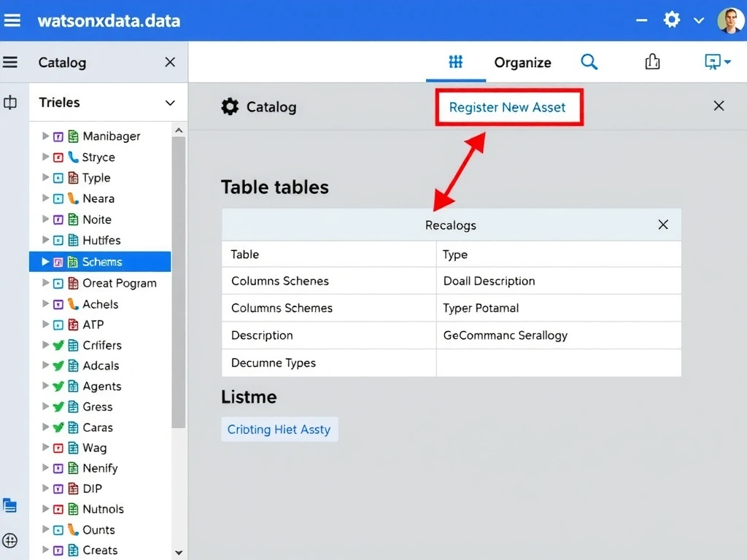Switch to the grid view tab
The width and height of the screenshot is (747, 560).
click(x=456, y=61)
